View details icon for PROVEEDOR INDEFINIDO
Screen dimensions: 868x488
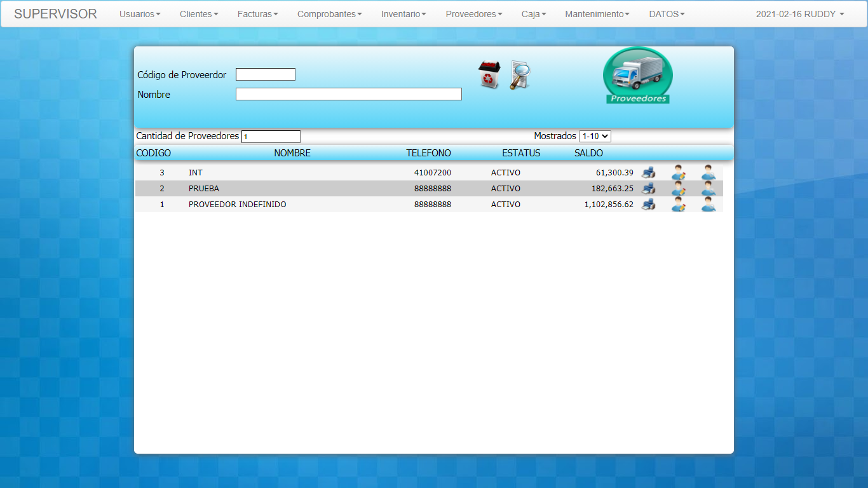[708, 205]
